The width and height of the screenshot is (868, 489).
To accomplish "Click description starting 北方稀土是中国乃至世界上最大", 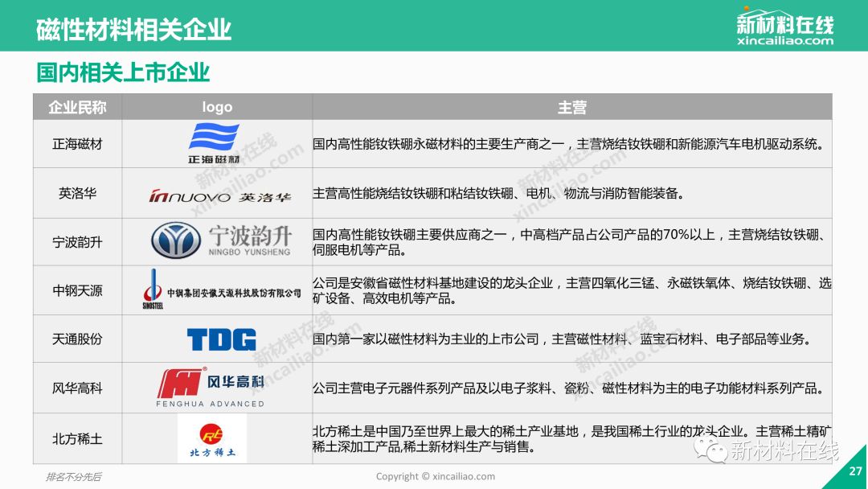I will [572, 438].
